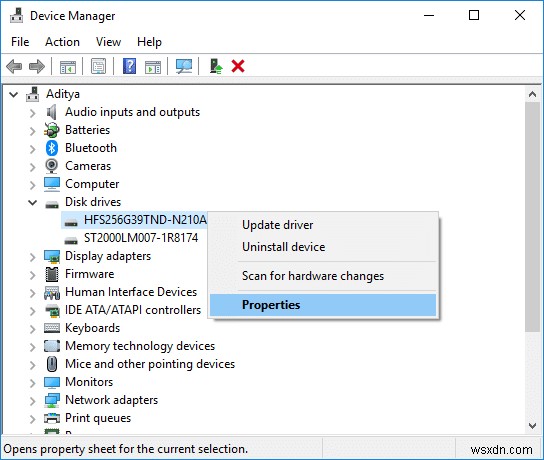Select the Firmware category label
This screenshot has width=544, height=460.
point(90,274)
